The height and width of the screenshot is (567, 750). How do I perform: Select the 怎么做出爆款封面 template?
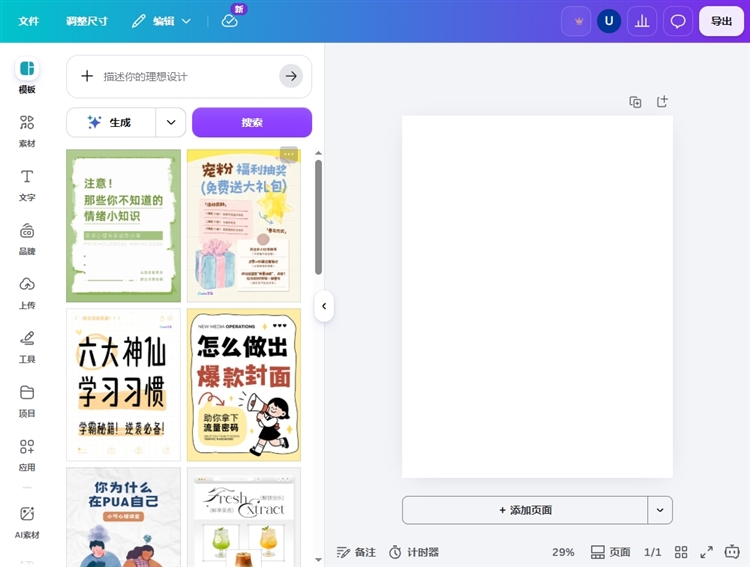244,385
